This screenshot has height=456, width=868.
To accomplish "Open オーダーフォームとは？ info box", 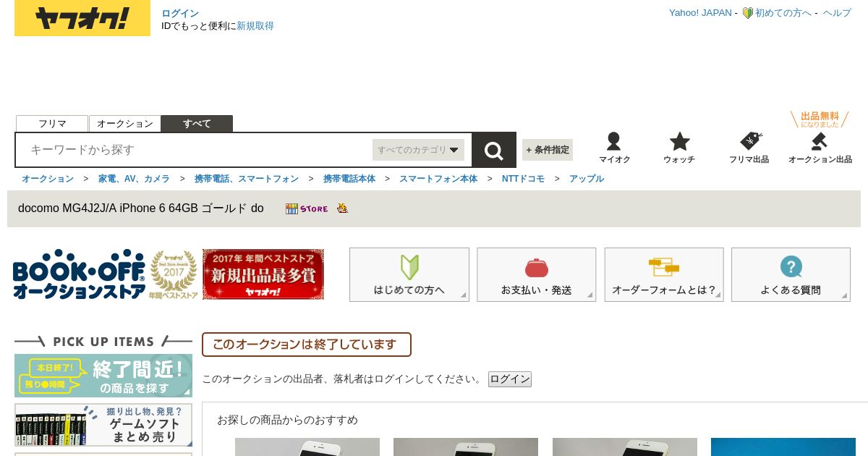I will (x=664, y=274).
